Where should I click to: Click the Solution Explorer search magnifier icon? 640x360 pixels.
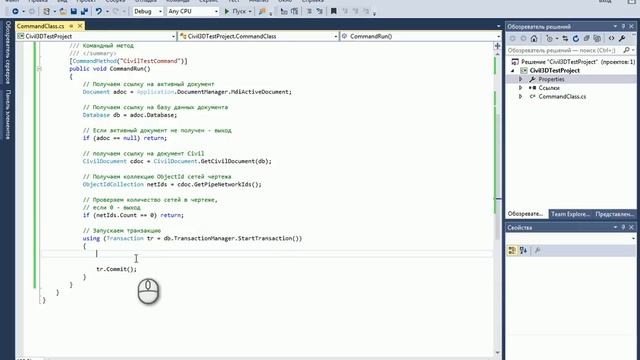pyautogui.click(x=627, y=50)
